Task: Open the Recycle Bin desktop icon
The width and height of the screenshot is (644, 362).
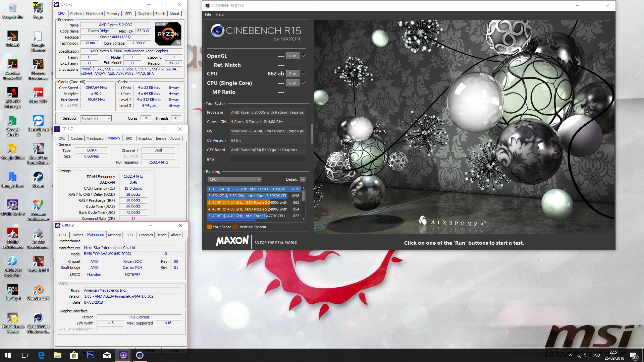Action: coord(13,11)
